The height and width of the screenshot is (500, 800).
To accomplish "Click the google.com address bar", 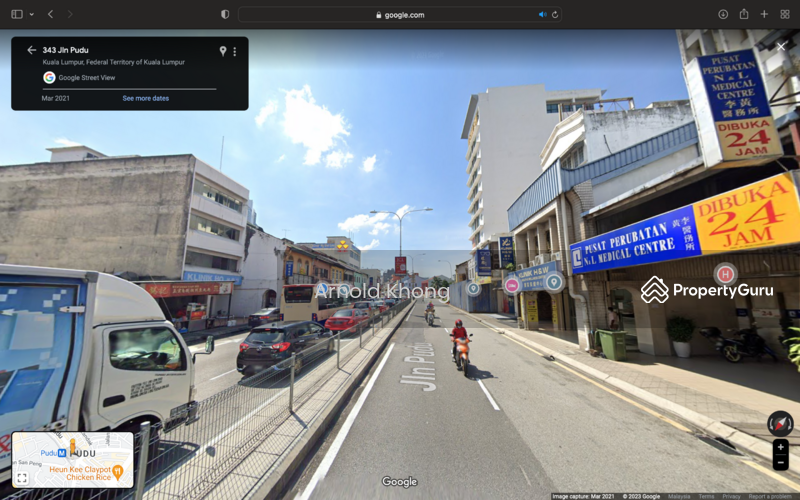I will pos(400,14).
